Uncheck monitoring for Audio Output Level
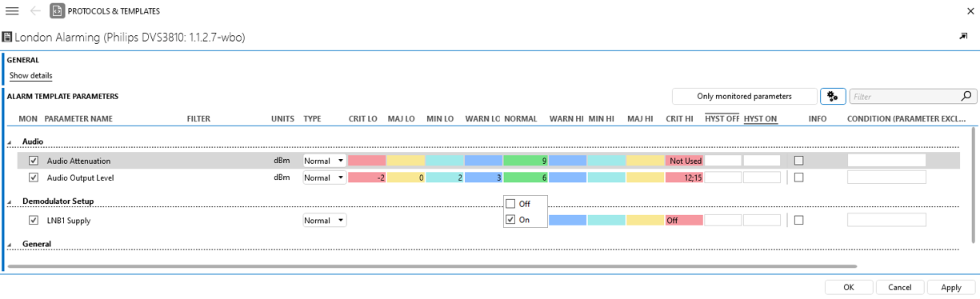This screenshot has height=299, width=980. point(34,177)
